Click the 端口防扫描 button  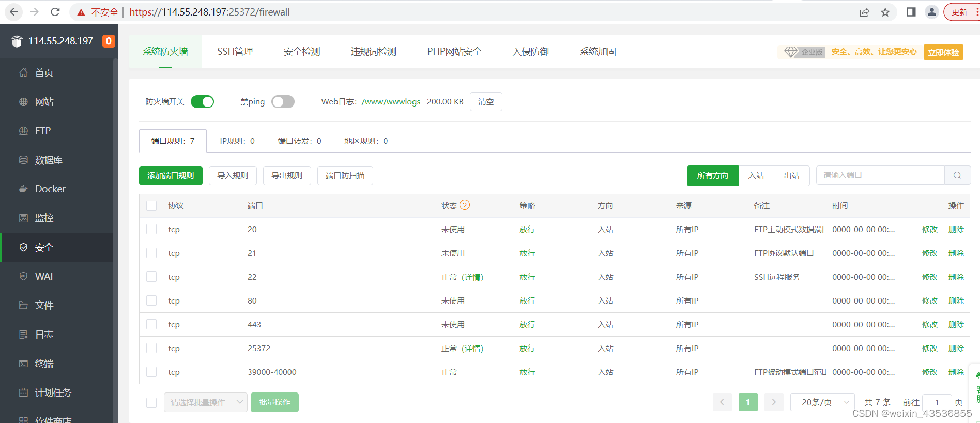click(345, 176)
